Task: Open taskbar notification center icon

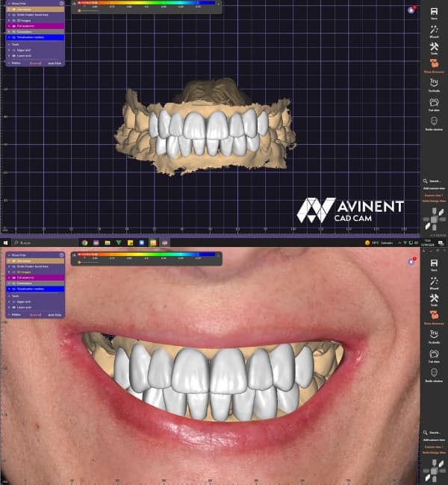Action: click(441, 243)
